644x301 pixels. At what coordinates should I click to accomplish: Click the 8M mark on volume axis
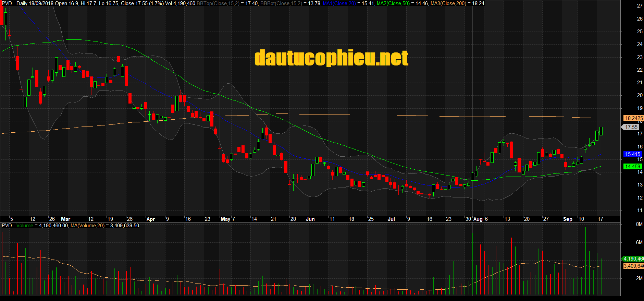pyautogui.click(x=639, y=224)
